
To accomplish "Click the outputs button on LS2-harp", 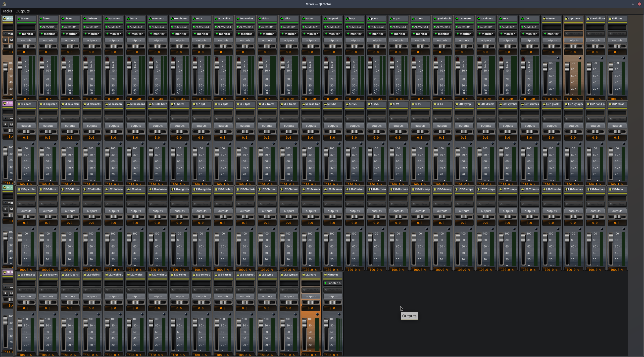I will [x=311, y=296].
